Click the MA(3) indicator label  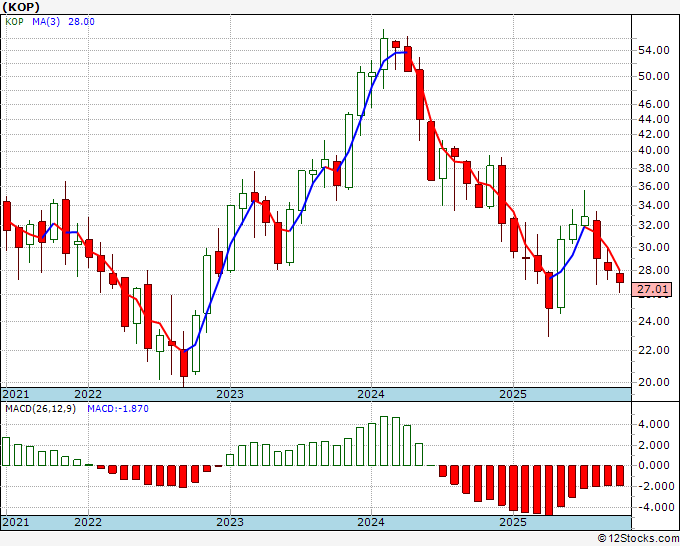coord(46,22)
